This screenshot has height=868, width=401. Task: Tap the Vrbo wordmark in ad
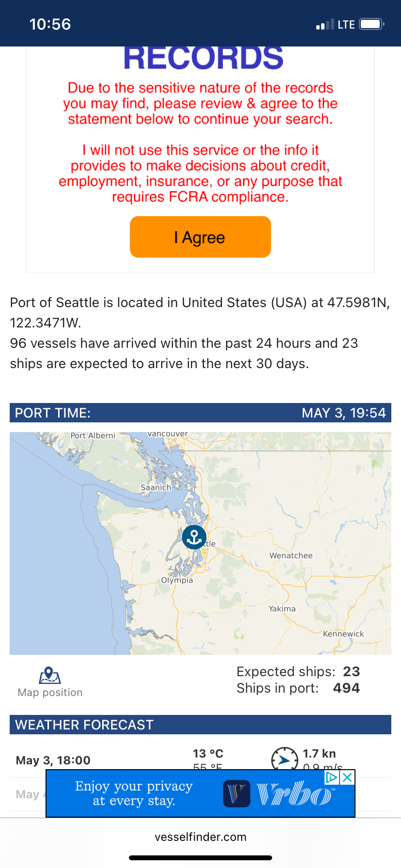click(295, 793)
